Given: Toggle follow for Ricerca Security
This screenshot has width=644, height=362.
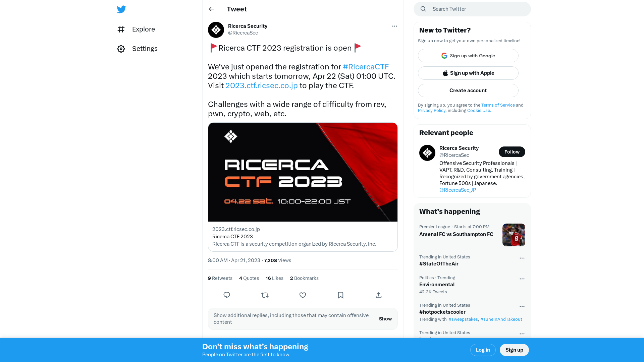Looking at the screenshot, I should click(x=512, y=152).
